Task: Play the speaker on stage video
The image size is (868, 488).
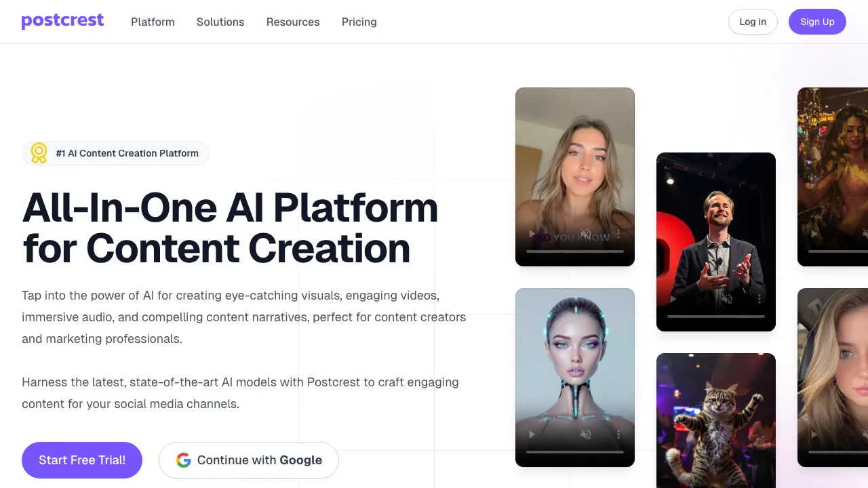Action: [x=673, y=299]
